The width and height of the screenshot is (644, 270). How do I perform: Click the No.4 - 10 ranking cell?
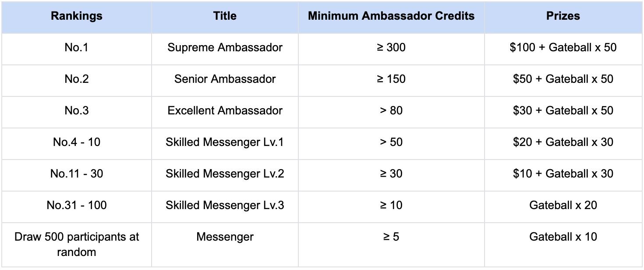click(x=77, y=142)
